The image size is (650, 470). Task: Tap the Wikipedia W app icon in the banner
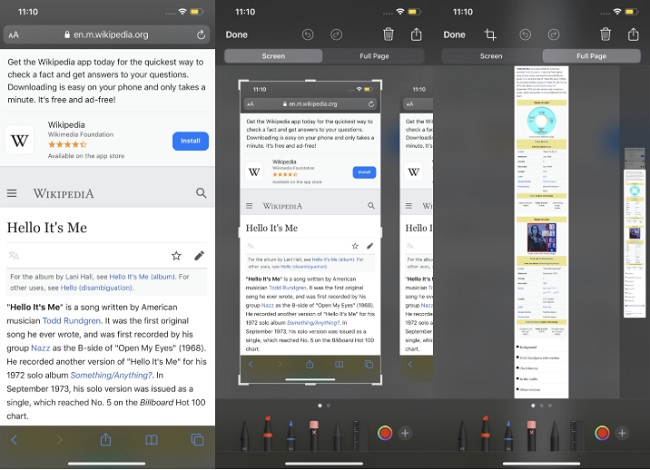[19, 140]
